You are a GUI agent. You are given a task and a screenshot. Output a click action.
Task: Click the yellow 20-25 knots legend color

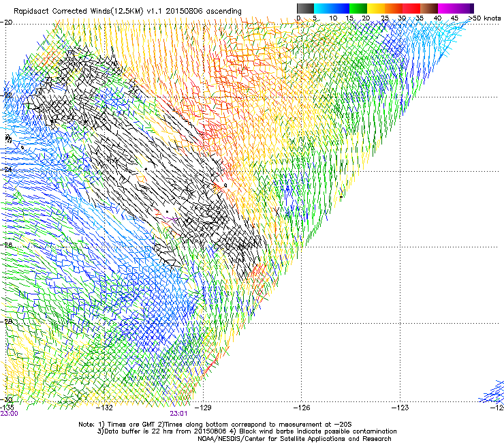(376, 8)
